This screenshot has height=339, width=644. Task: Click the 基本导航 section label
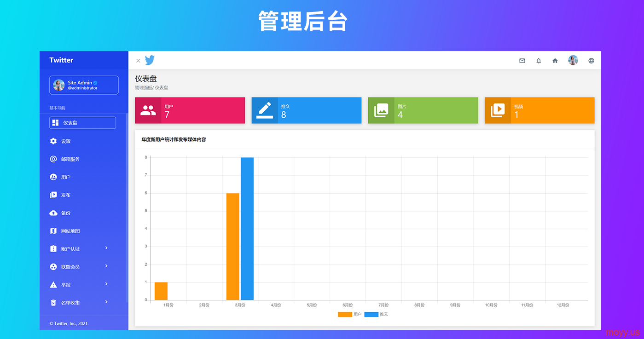(x=58, y=108)
